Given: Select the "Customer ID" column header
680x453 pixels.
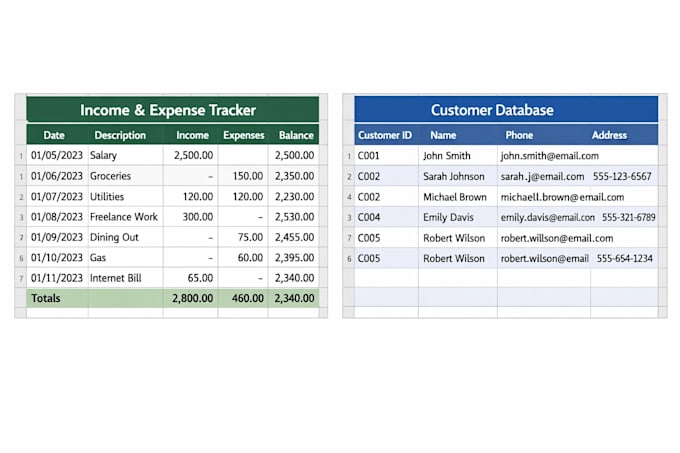Looking at the screenshot, I should pos(385,135).
